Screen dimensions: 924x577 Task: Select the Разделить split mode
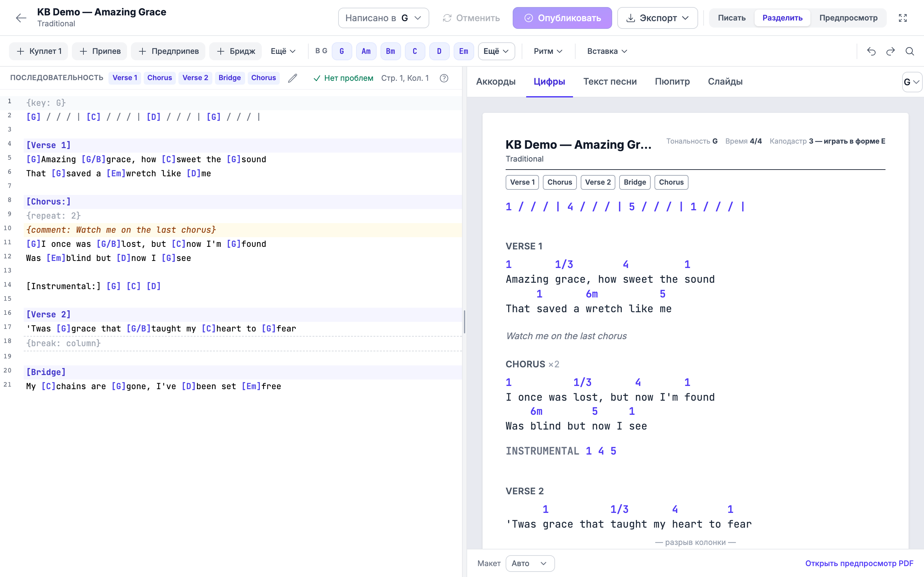pos(782,18)
